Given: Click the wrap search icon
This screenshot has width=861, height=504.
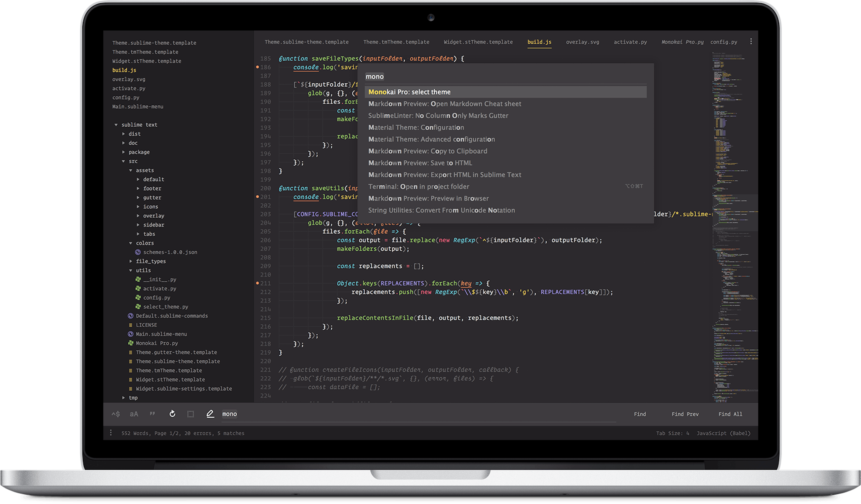Looking at the screenshot, I should [172, 414].
